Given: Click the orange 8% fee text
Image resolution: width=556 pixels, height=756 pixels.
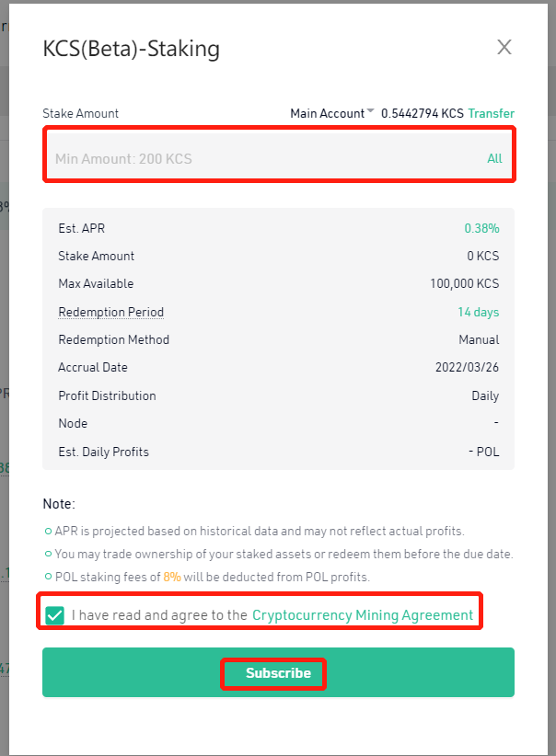Looking at the screenshot, I should [172, 577].
